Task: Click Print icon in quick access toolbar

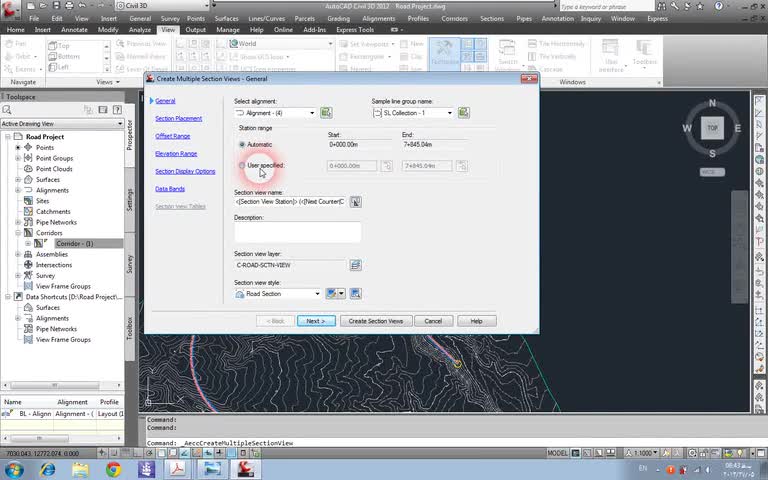Action: (x=69, y=6)
